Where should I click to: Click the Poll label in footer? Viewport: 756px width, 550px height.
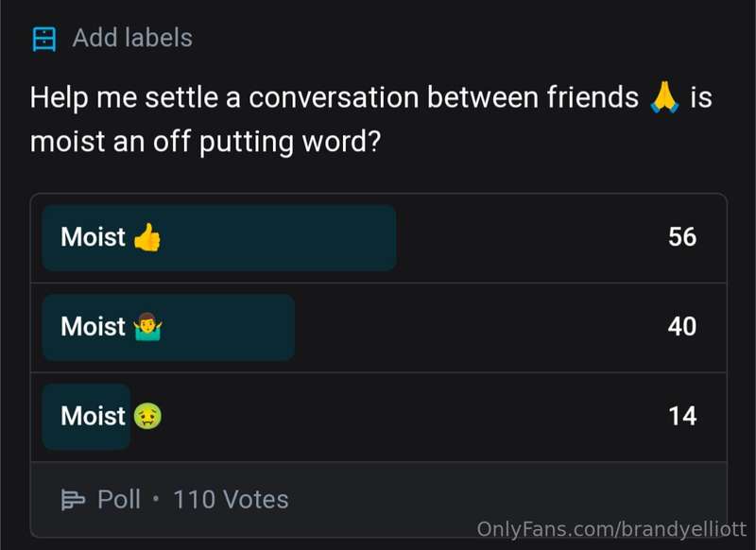click(x=119, y=499)
